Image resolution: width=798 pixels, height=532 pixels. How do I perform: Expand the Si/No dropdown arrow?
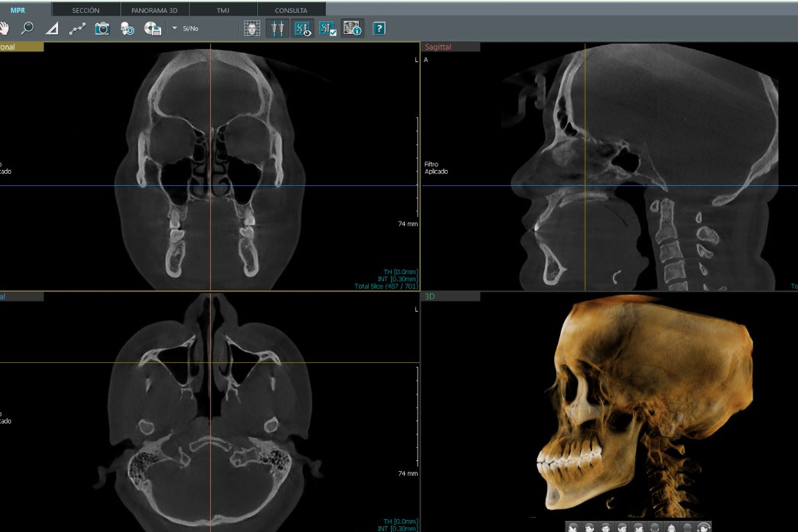coord(174,29)
